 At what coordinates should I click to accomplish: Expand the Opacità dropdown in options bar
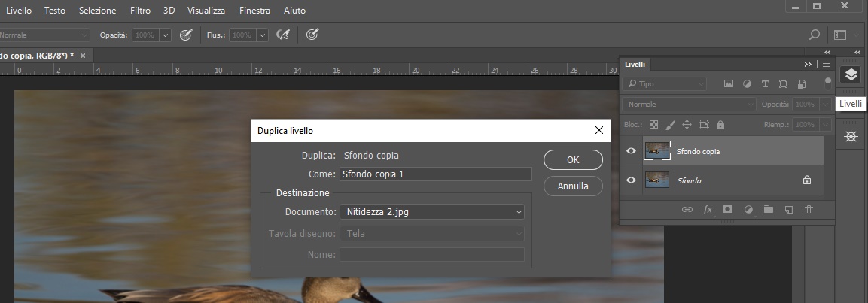[x=165, y=35]
